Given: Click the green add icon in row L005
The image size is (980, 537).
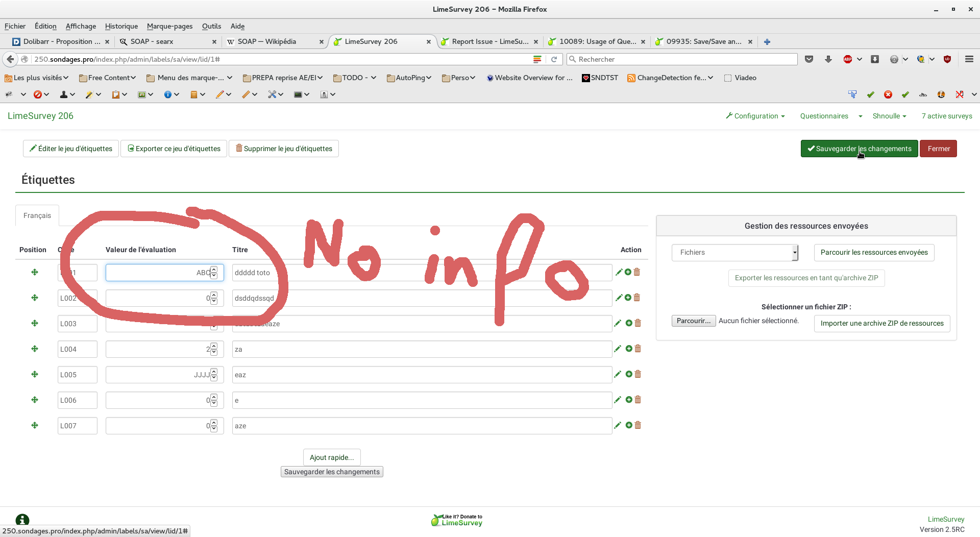Looking at the screenshot, I should click(629, 374).
